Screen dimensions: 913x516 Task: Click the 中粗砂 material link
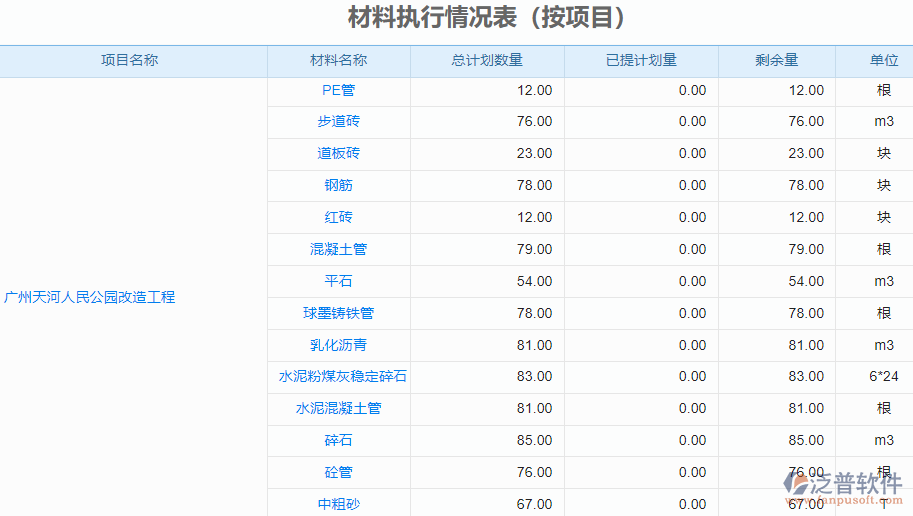(338, 504)
